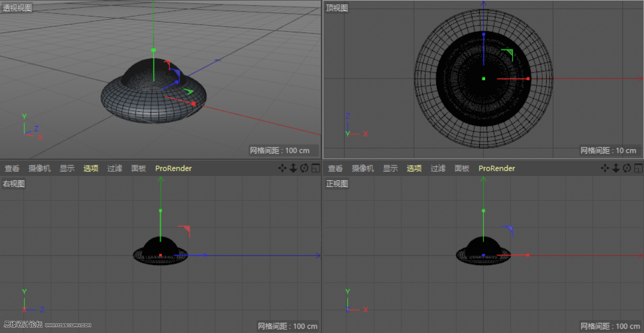Open the 查看 menu

tap(11, 168)
